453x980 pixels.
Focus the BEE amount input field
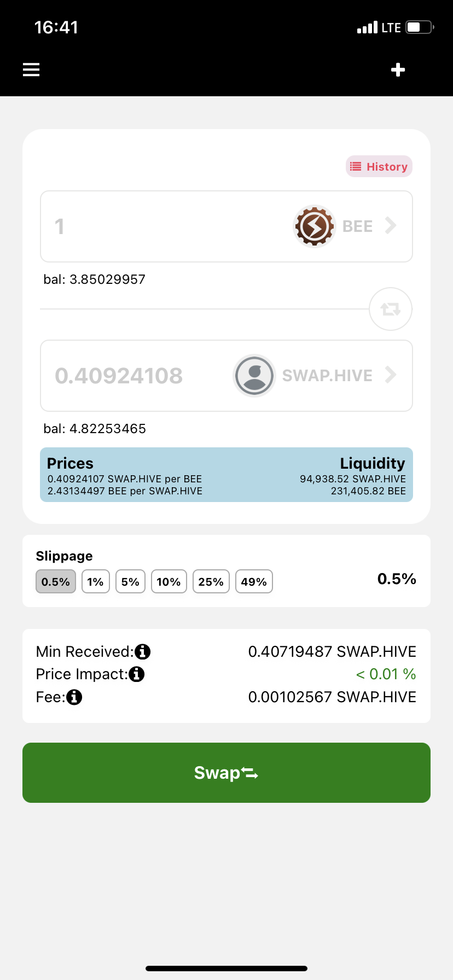tap(164, 226)
